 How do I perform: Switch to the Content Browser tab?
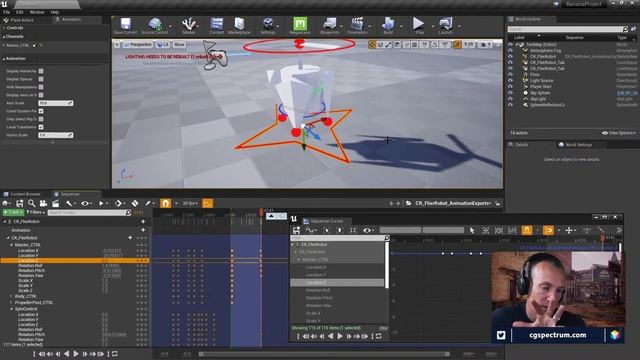(x=25, y=194)
